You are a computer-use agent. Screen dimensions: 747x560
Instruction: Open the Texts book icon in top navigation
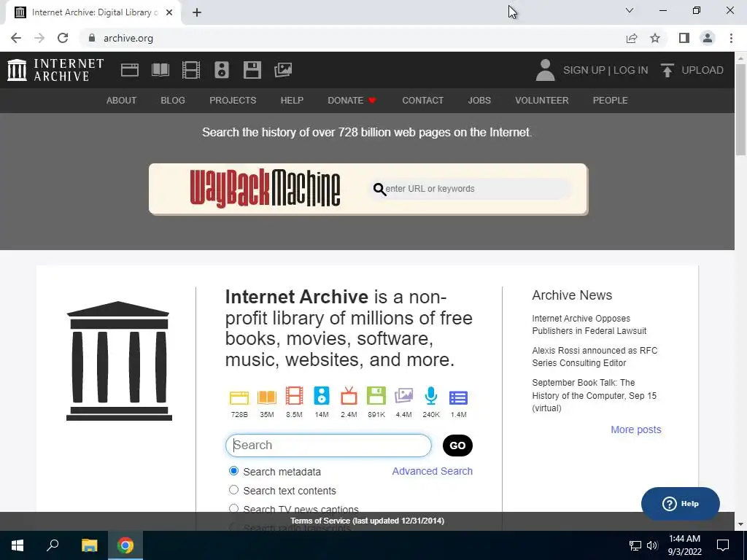click(x=160, y=70)
